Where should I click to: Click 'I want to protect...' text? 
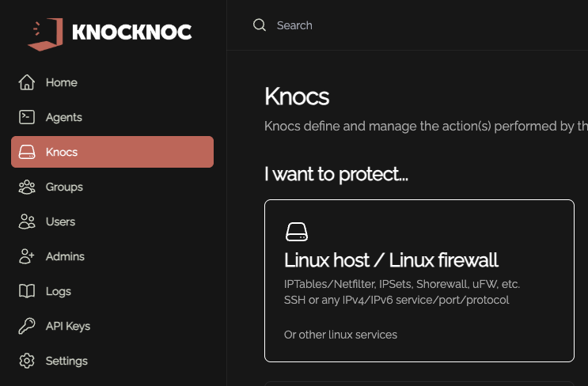[336, 174]
